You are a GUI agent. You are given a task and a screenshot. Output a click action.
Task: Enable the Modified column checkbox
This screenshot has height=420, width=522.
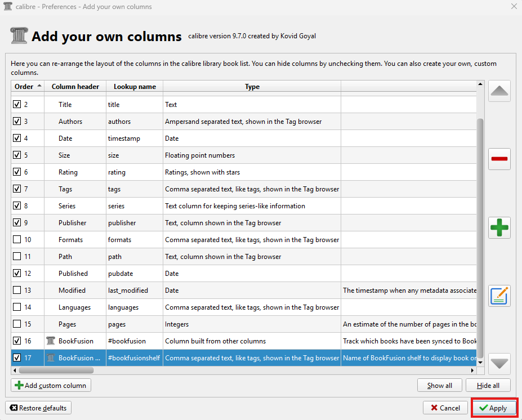click(x=17, y=290)
